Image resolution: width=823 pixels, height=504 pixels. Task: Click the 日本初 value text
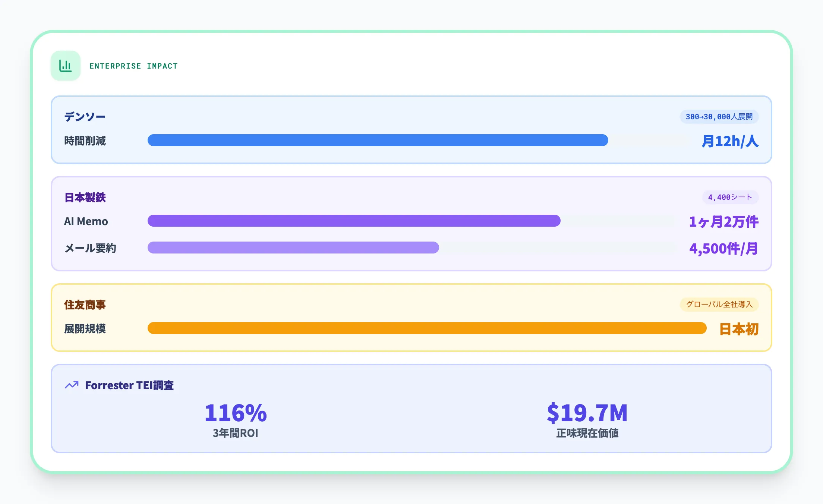click(x=739, y=329)
